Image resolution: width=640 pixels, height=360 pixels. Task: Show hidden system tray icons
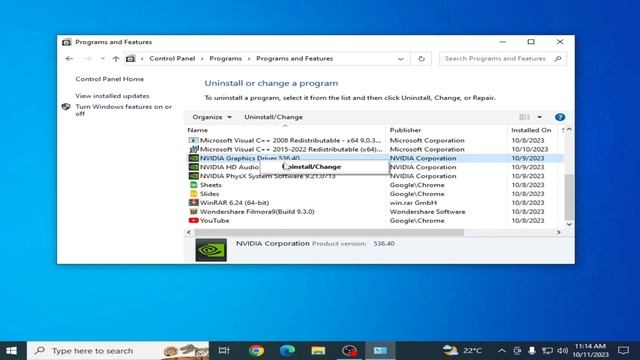(502, 351)
